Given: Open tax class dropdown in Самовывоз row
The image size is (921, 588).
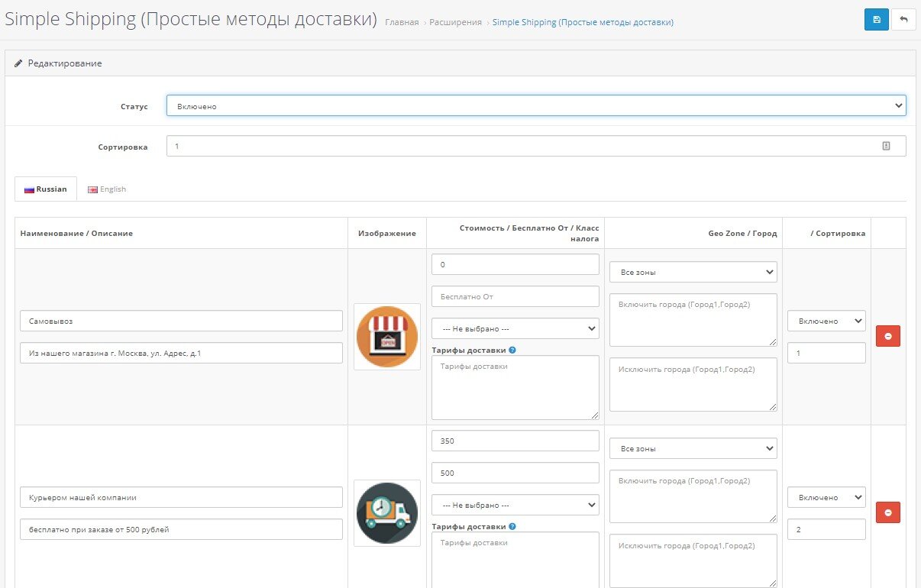Looking at the screenshot, I should (515, 328).
